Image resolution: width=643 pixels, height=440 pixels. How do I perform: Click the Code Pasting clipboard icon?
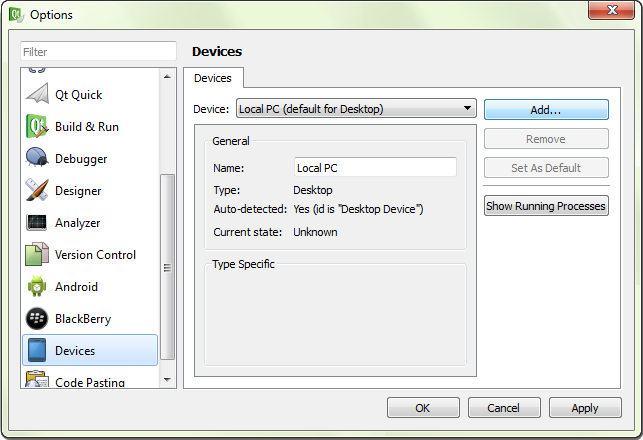pyautogui.click(x=38, y=381)
